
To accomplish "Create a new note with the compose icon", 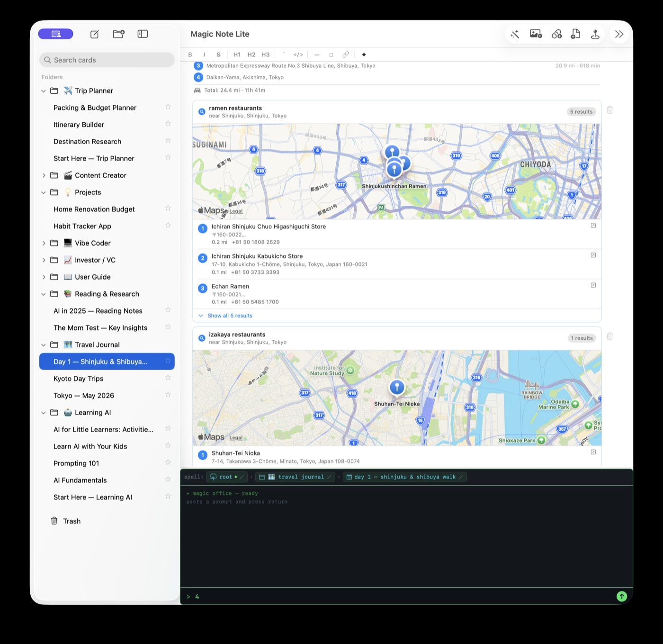I will 95,34.
